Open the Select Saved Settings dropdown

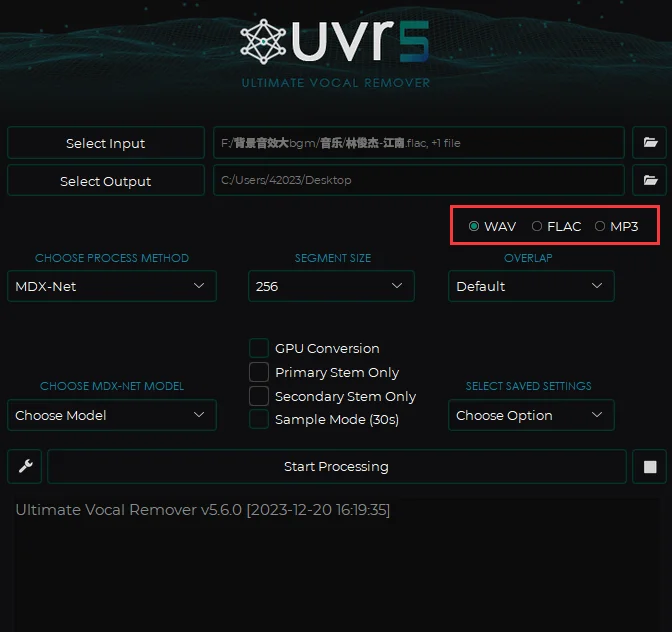coord(530,415)
